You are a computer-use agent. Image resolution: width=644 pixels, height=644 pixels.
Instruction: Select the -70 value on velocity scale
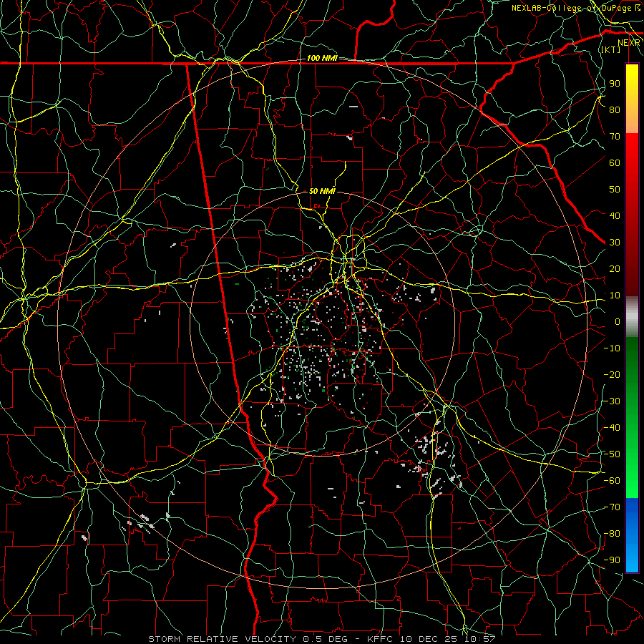click(612, 507)
